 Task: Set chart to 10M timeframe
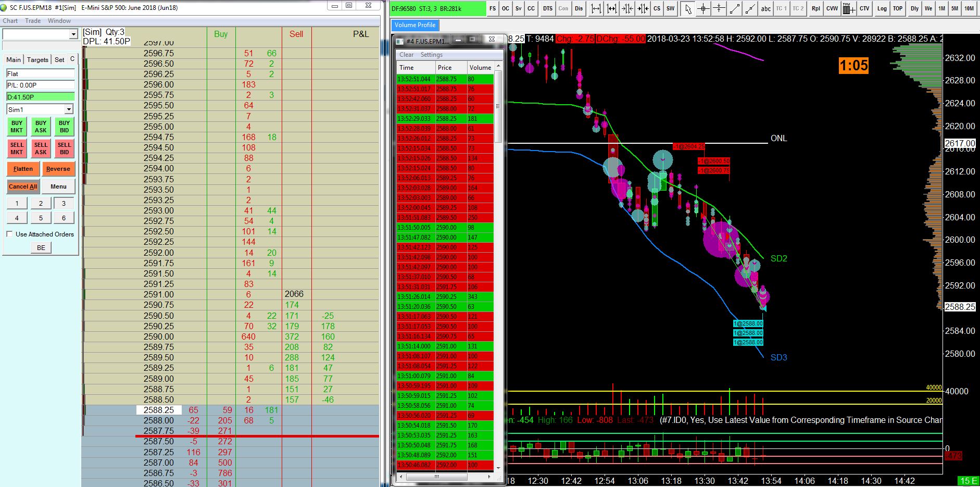click(x=969, y=8)
